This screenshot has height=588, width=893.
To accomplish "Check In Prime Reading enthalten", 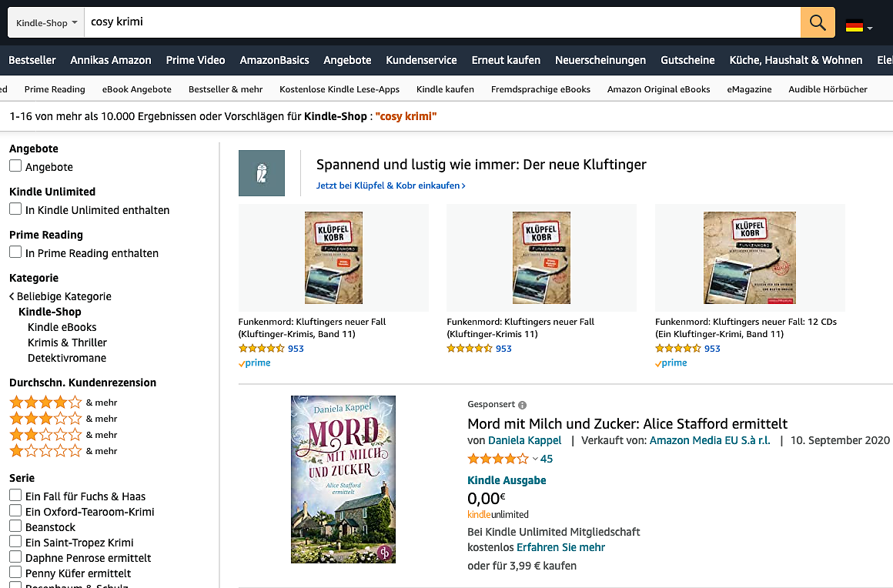I will 15,252.
